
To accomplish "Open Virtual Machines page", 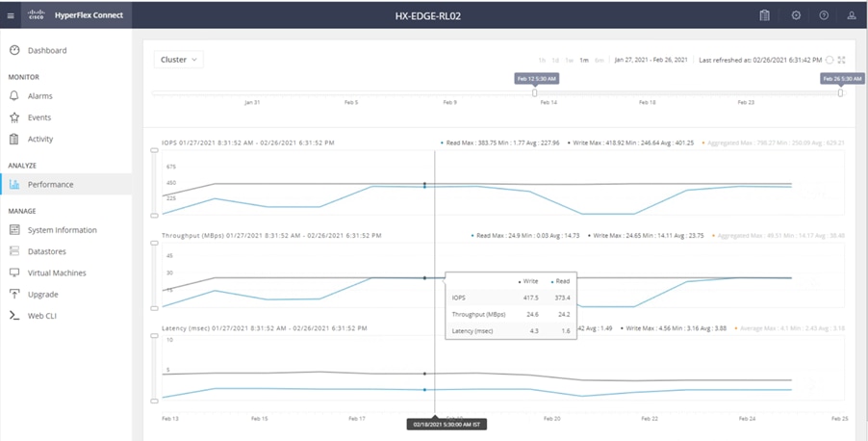I will coord(57,273).
